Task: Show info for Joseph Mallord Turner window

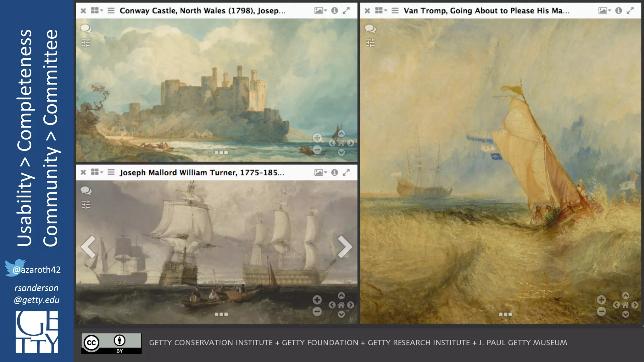Action: pyautogui.click(x=335, y=173)
